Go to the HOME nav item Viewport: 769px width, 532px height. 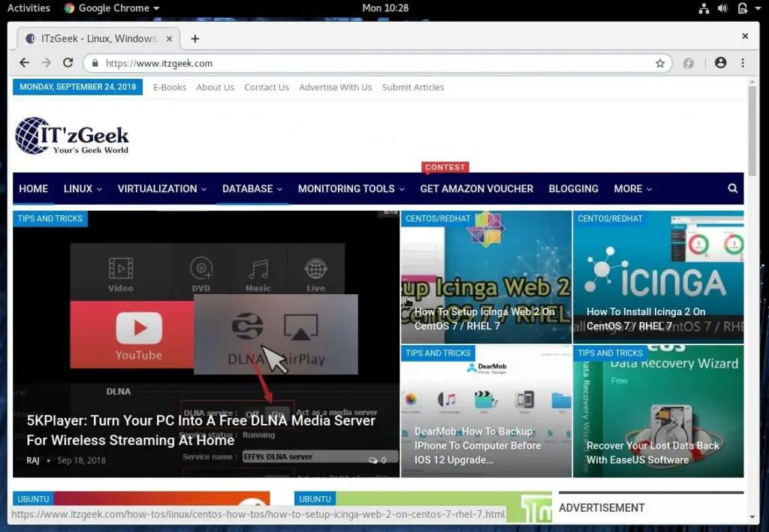click(33, 188)
